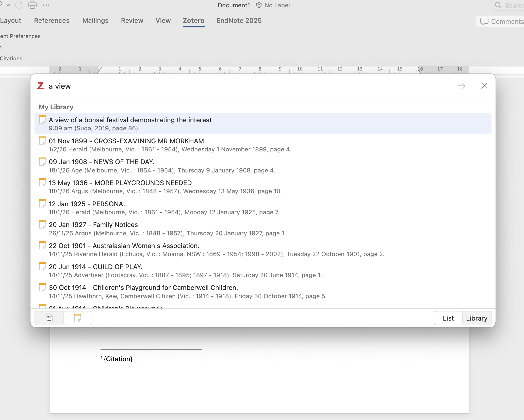Screen dimensions: 524x420
Task: Click note icon beside 13 May 1936 entry
Action: coord(43,182)
